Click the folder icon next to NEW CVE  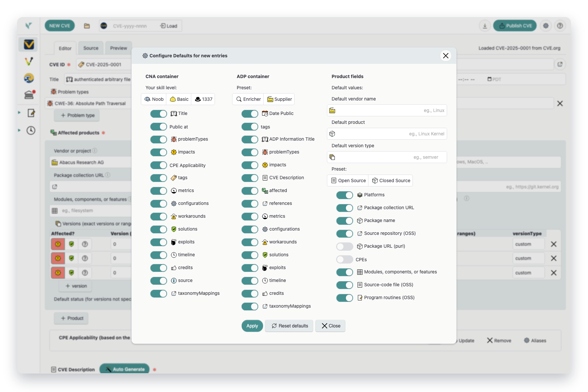click(87, 25)
